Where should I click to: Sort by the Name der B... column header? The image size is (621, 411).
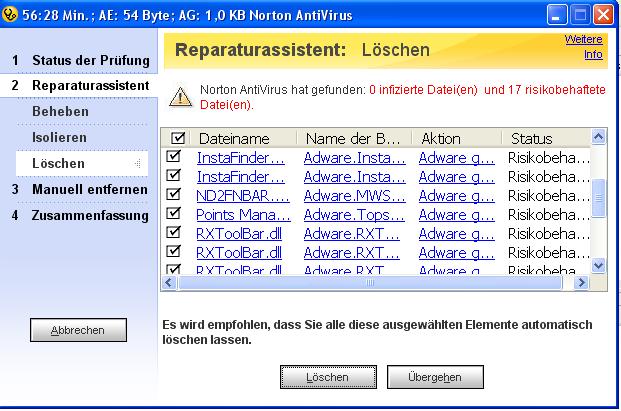[354, 139]
